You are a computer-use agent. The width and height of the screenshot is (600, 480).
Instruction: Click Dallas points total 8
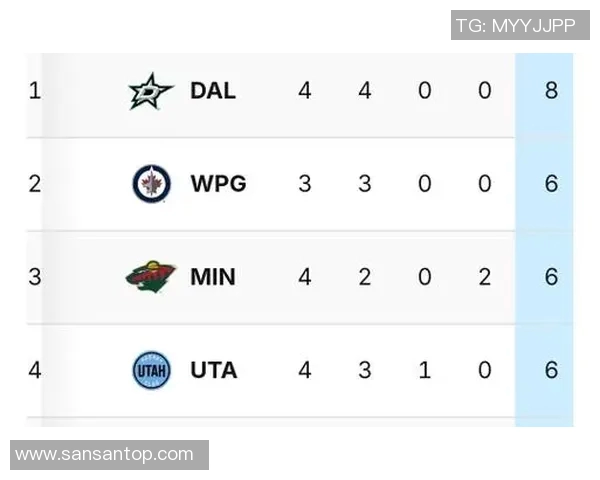click(x=551, y=91)
